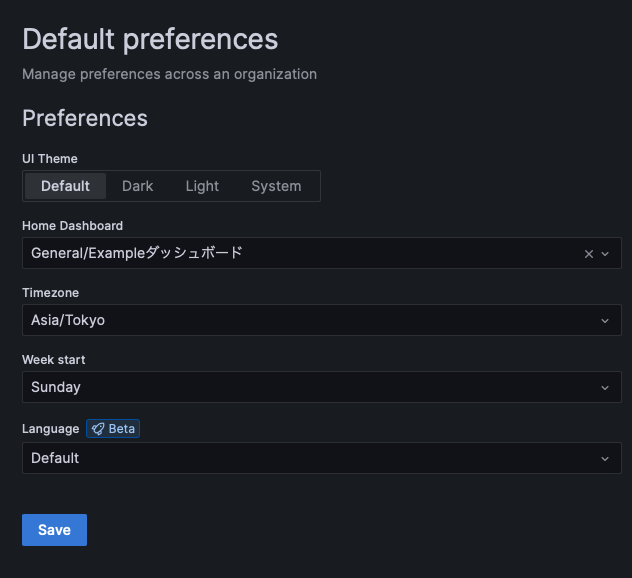Image resolution: width=632 pixels, height=578 pixels.
Task: Click the Beta badge next to Language
Action: (113, 428)
